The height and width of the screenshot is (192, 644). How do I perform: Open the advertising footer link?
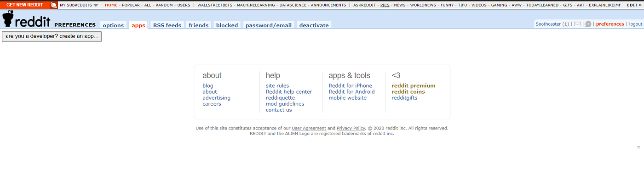coord(216,98)
